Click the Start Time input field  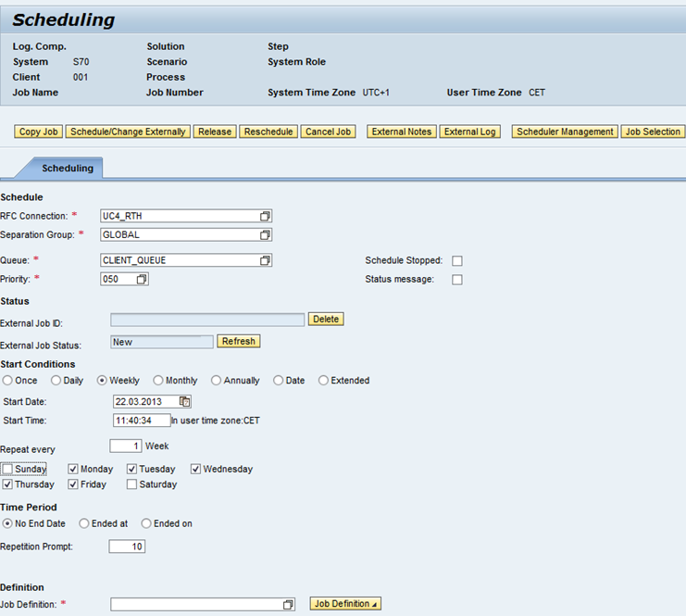point(142,420)
